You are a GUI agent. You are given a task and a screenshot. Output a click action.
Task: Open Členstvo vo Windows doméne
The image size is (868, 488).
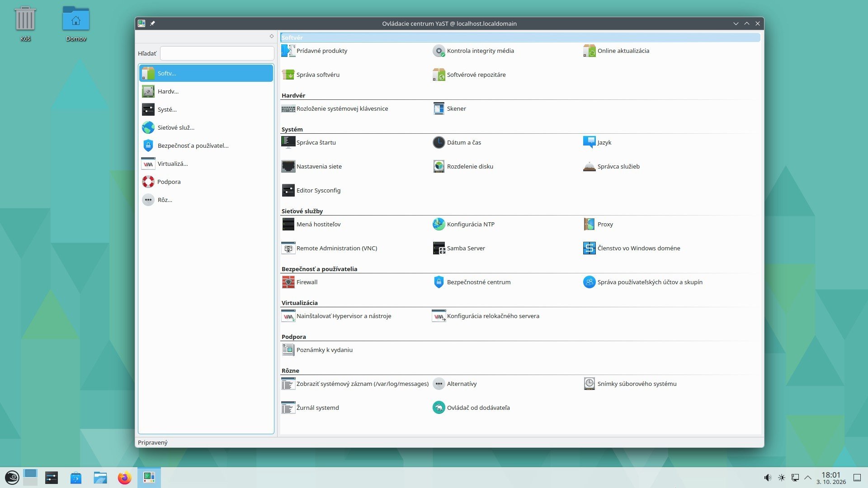click(x=631, y=248)
